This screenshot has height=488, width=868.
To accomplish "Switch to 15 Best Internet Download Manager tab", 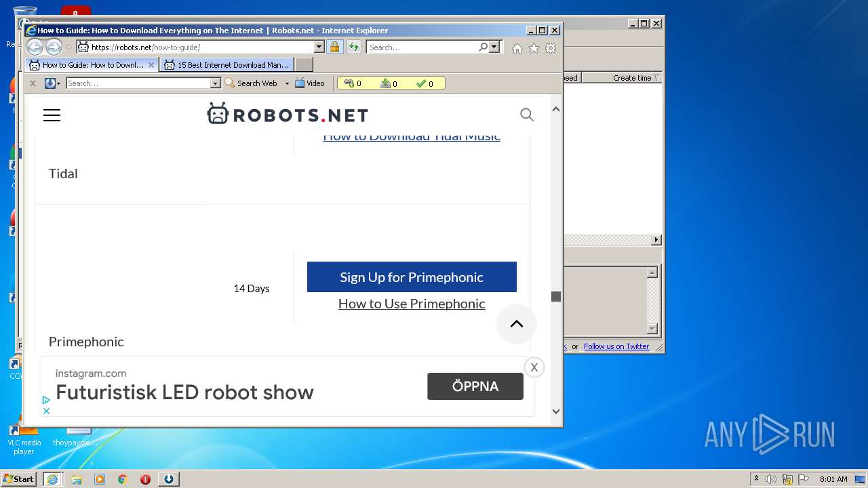I will [226, 65].
